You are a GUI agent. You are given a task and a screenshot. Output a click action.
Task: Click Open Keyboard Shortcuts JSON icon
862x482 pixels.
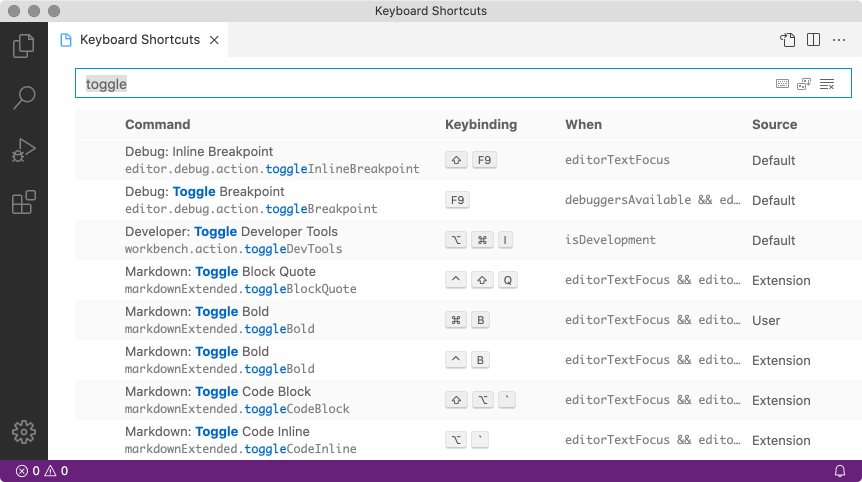788,40
